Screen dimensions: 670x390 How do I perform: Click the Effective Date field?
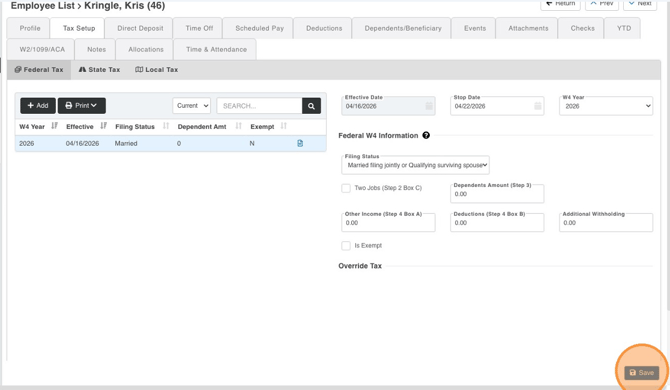[388, 106]
